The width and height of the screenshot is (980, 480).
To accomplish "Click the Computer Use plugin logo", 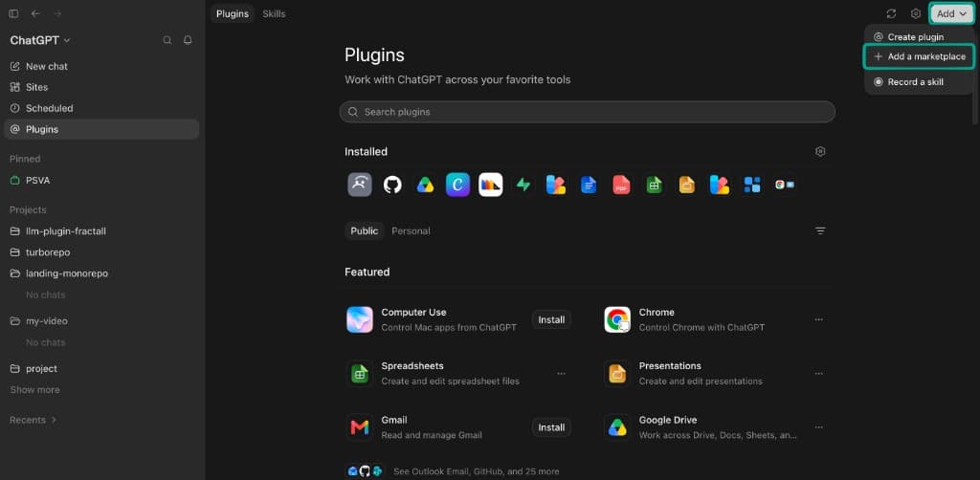I will point(360,319).
